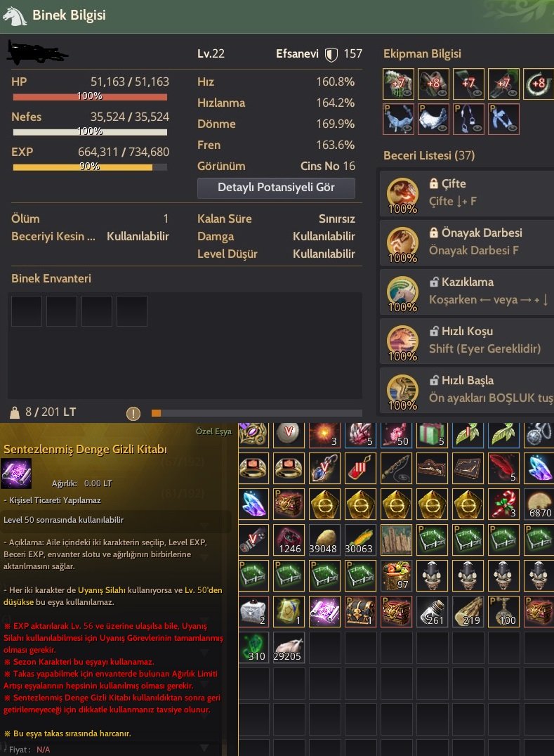Open the Ekipman Bilgisi section header

coord(422,53)
